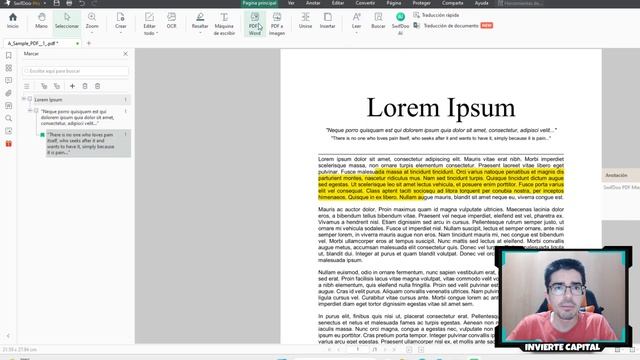Click collapse all bookmarks icon
Screen dimensions: 640x360
tap(57, 86)
